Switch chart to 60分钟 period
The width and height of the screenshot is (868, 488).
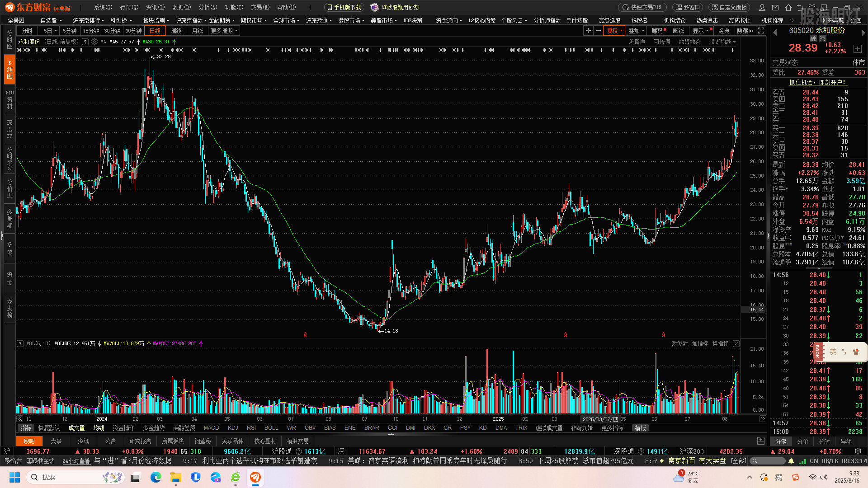click(x=133, y=31)
